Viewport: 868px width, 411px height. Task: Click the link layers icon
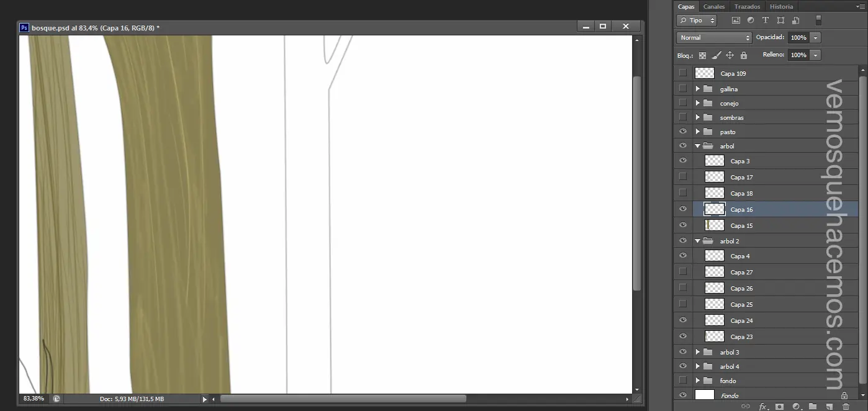coord(746,407)
